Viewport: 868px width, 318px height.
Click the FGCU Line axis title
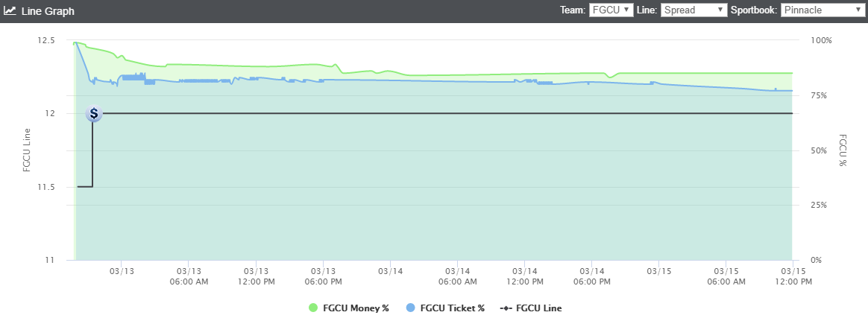click(27, 150)
